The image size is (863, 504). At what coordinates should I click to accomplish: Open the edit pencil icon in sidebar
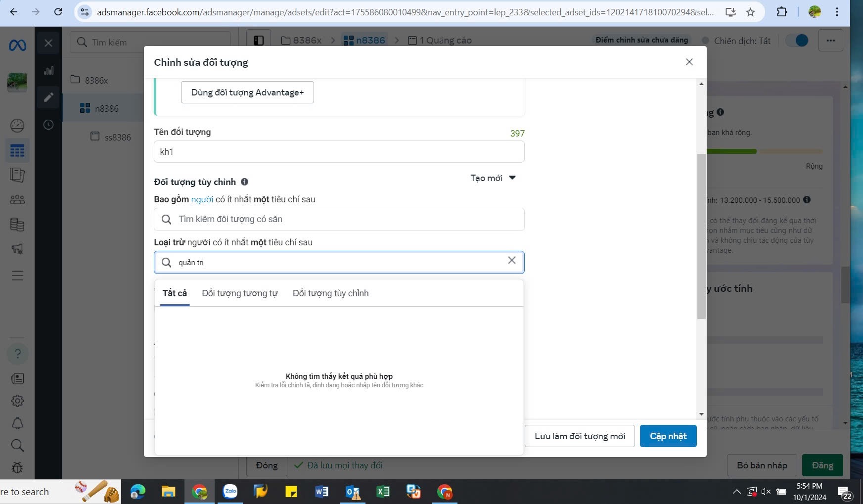point(48,97)
